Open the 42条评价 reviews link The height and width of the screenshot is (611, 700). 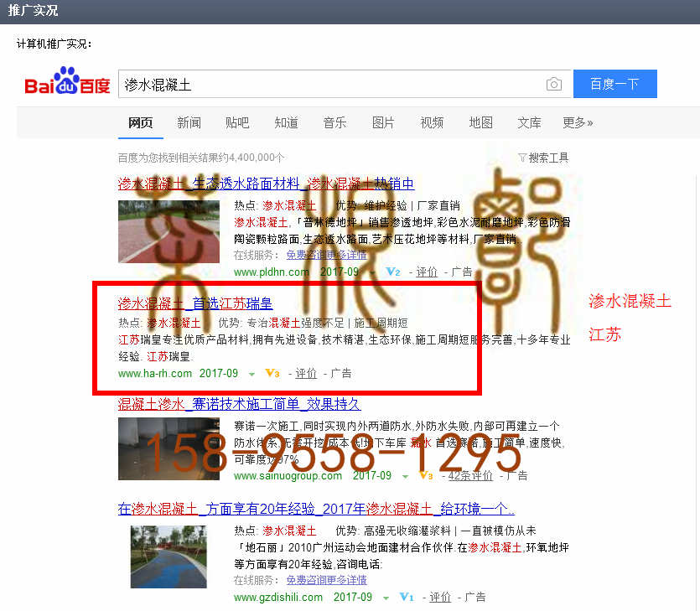(x=470, y=476)
